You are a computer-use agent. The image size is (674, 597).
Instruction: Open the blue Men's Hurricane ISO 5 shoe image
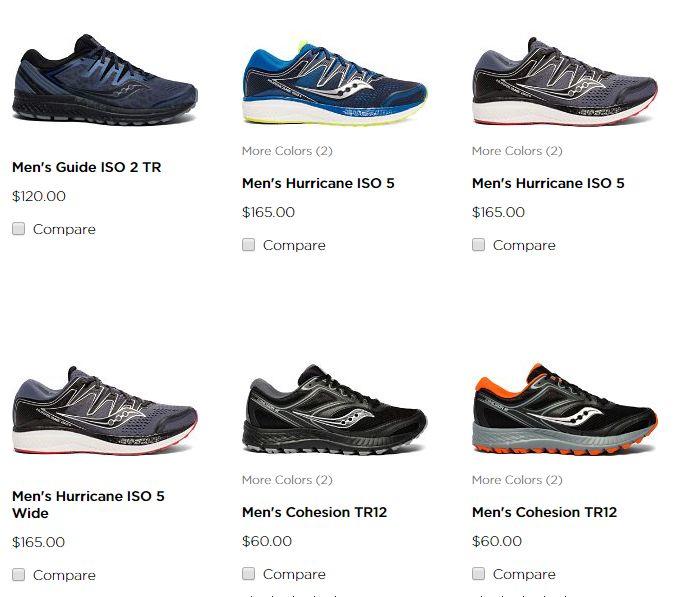[335, 83]
